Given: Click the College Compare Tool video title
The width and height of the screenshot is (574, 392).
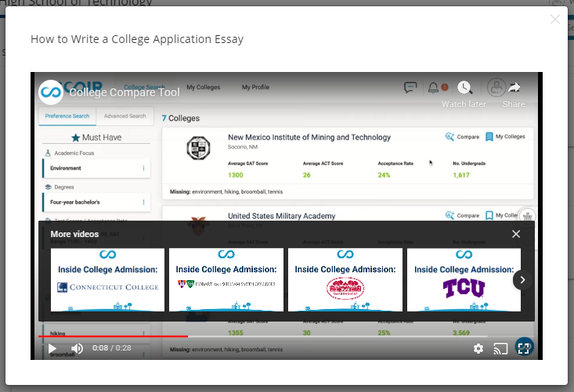Looking at the screenshot, I should 125,92.
